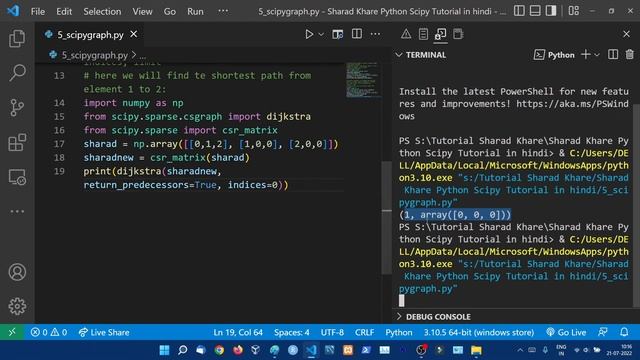Change indentation via Spaces: 4
The width and height of the screenshot is (640, 360).
tap(291, 332)
